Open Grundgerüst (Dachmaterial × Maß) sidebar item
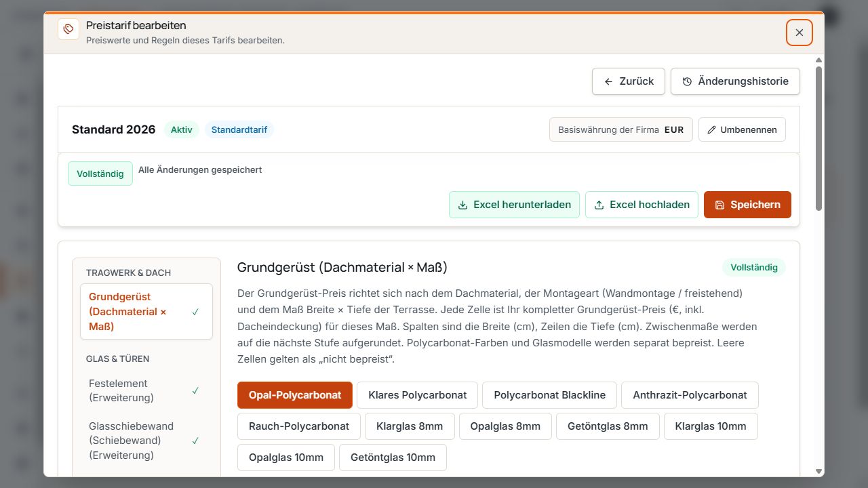Image resolution: width=868 pixels, height=488 pixels. pos(146,312)
